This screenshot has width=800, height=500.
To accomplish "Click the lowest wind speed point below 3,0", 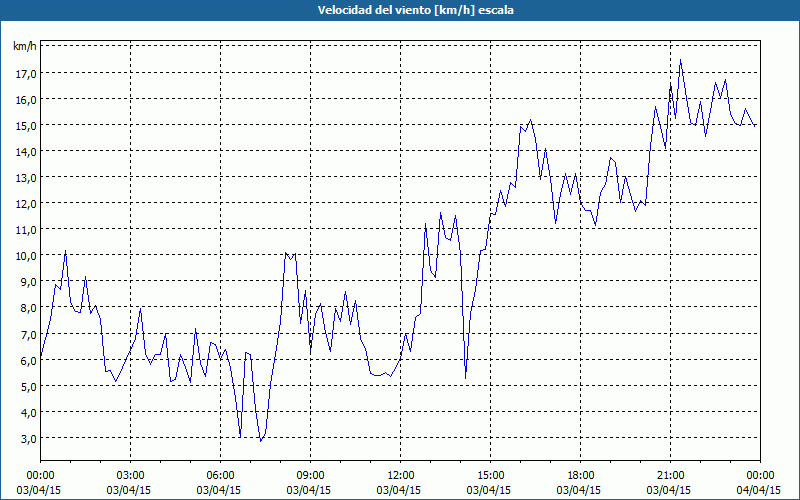I will pyautogui.click(x=261, y=441).
